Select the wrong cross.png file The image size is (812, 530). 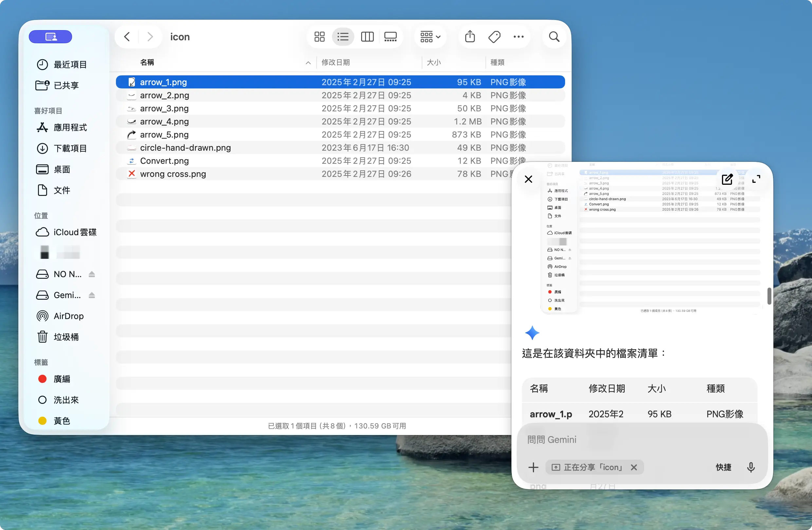314,174
